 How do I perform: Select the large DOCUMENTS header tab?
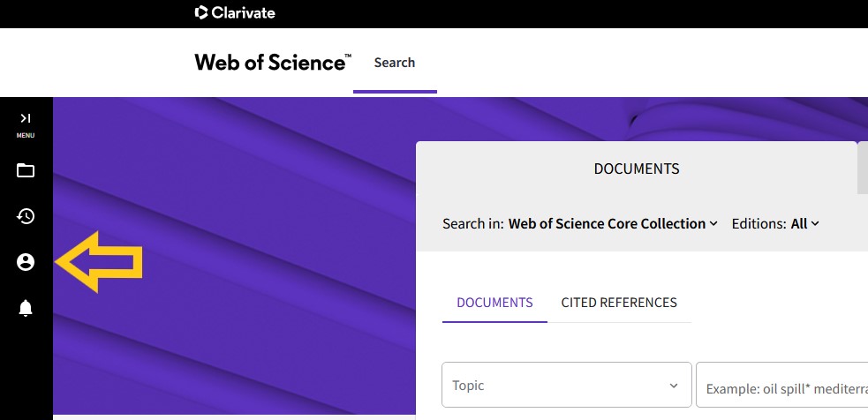[637, 169]
